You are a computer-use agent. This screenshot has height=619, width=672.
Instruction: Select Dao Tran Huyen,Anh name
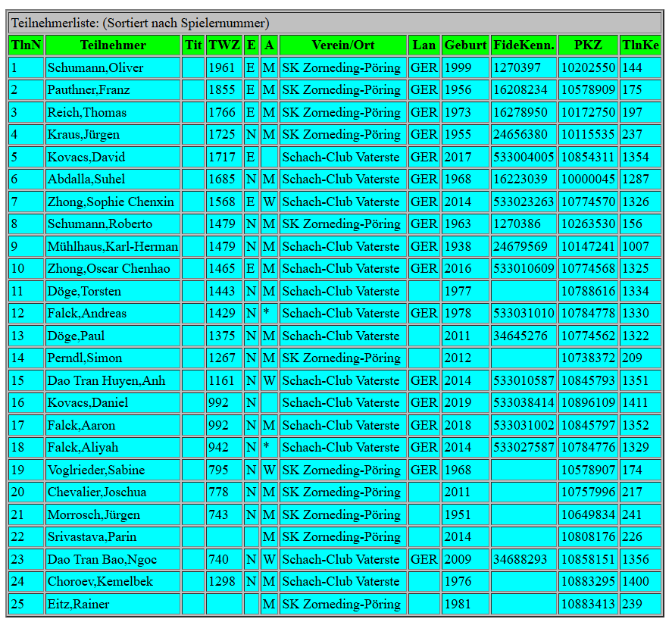tap(106, 381)
